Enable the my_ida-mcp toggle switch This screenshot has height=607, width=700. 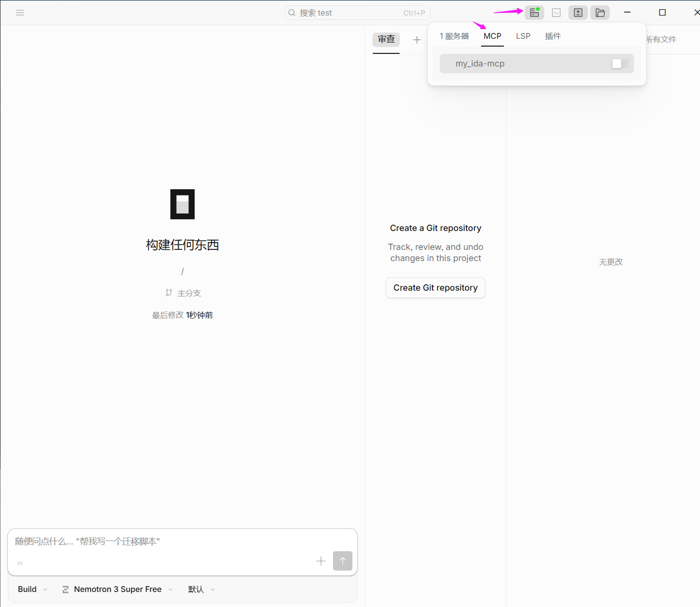pos(620,64)
